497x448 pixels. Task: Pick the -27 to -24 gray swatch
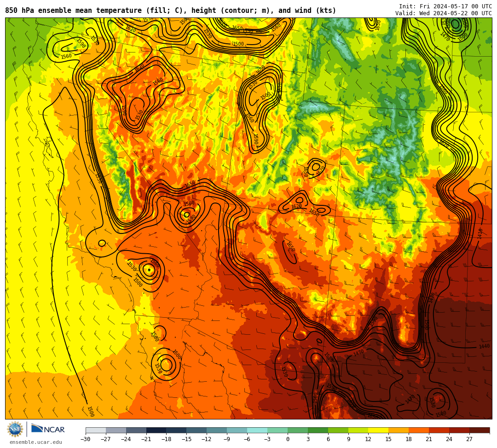coord(116,430)
